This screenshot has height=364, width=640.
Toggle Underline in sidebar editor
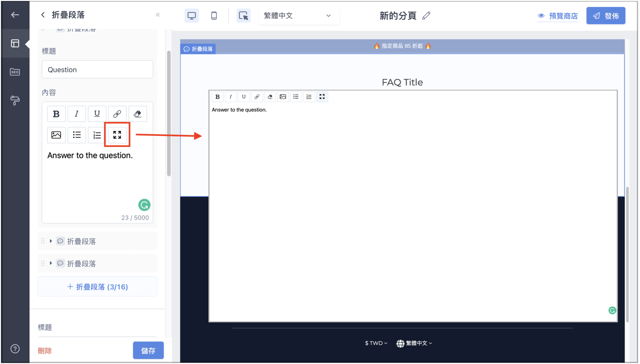click(x=97, y=114)
